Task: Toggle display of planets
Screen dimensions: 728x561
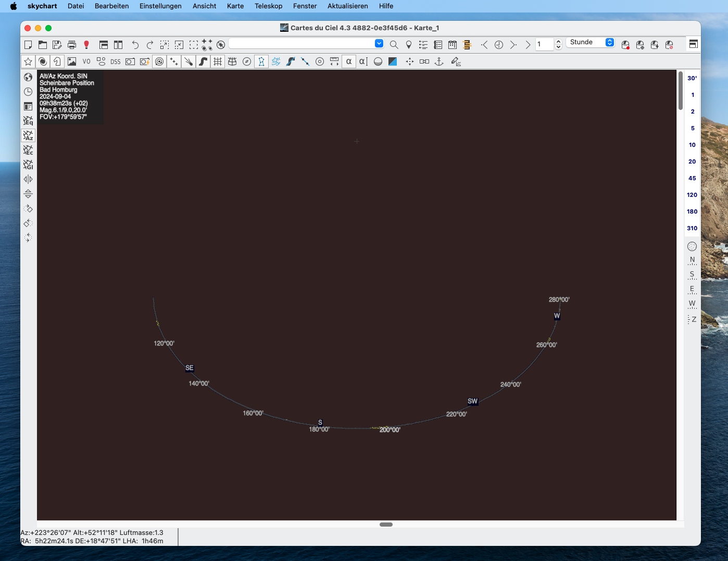Action: coord(159,61)
